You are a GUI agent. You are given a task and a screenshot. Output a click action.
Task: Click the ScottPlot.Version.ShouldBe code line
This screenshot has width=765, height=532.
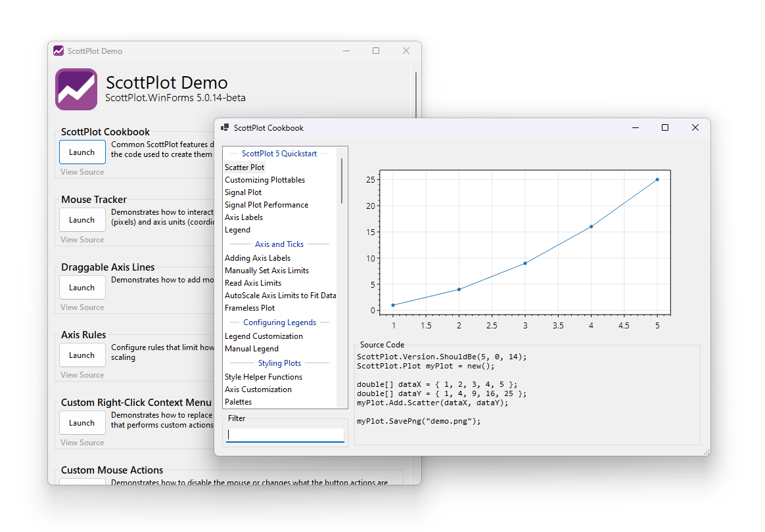tap(442, 357)
